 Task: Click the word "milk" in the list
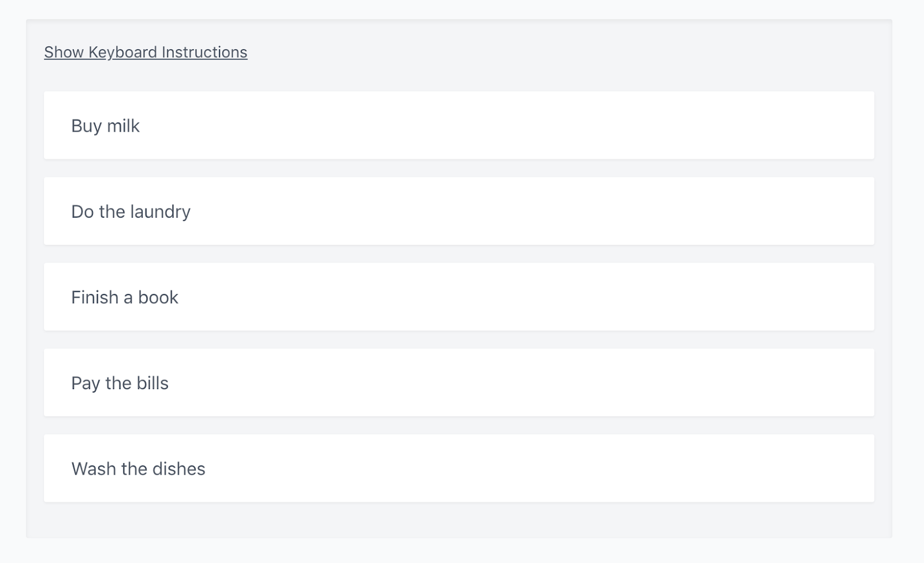point(124,126)
